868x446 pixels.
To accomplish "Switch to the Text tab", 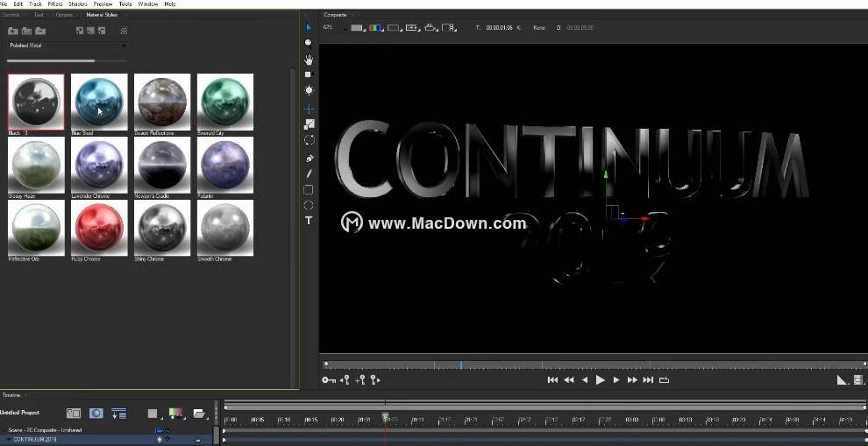I will pyautogui.click(x=39, y=15).
